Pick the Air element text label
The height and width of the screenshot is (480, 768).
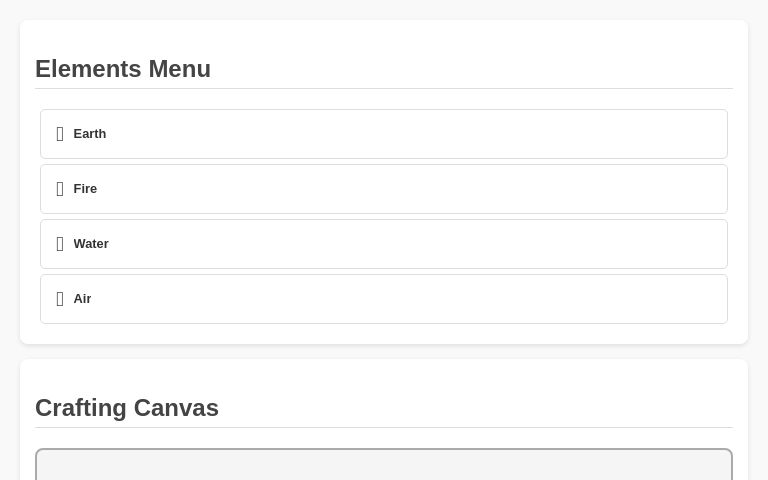[82, 299]
